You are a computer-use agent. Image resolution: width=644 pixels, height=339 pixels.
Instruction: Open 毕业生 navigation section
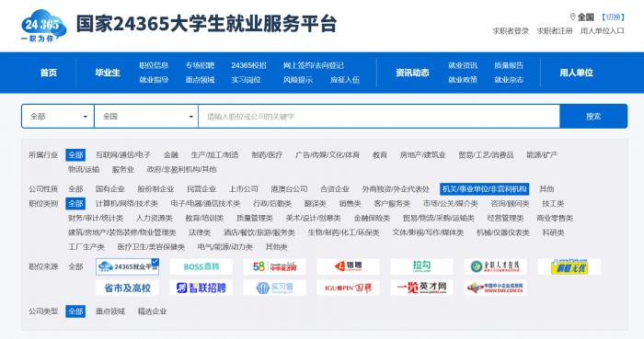108,73
